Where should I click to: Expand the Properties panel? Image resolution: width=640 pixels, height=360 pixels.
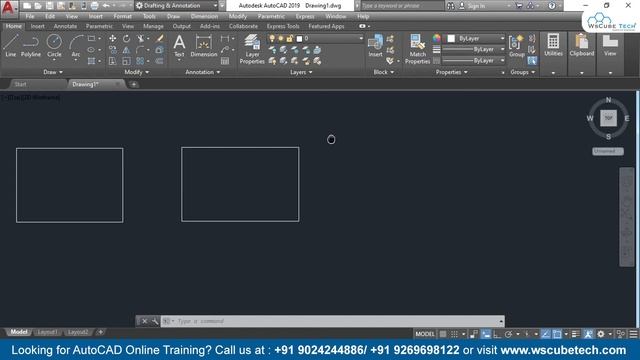tap(451, 72)
